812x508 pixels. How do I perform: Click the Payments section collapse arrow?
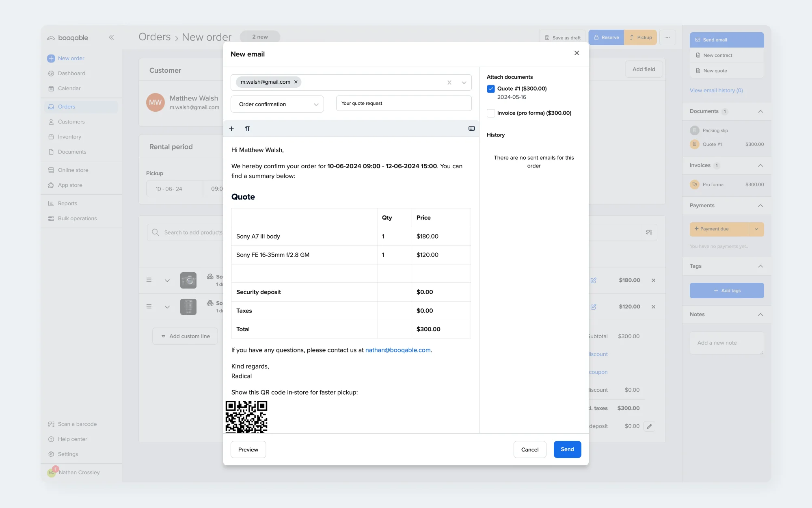(x=760, y=205)
